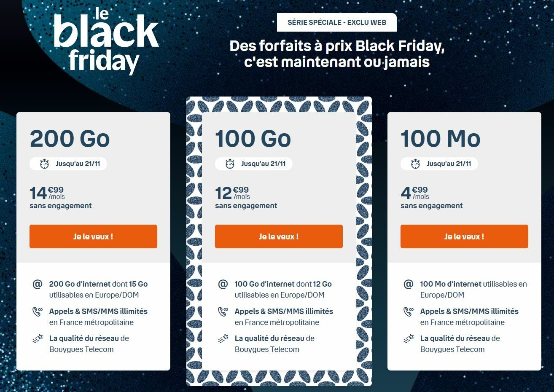
Task: Click the stopwatch icon on the 100 Mo plan
Action: click(x=415, y=164)
